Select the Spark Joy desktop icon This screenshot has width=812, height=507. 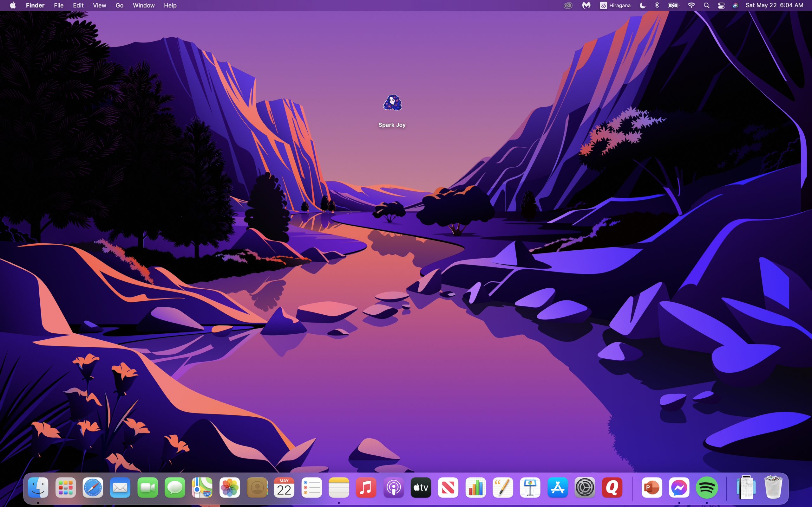tap(392, 103)
